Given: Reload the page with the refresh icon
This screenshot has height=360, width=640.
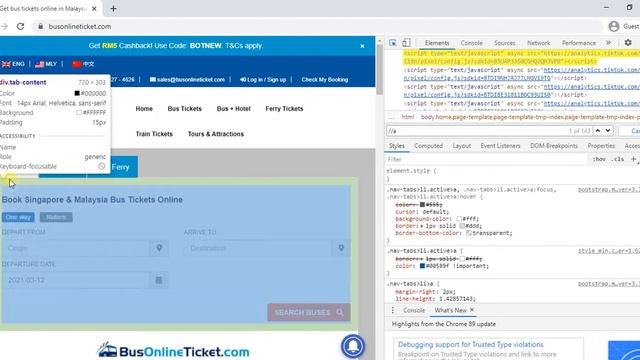Looking at the screenshot, I should [x=20, y=27].
